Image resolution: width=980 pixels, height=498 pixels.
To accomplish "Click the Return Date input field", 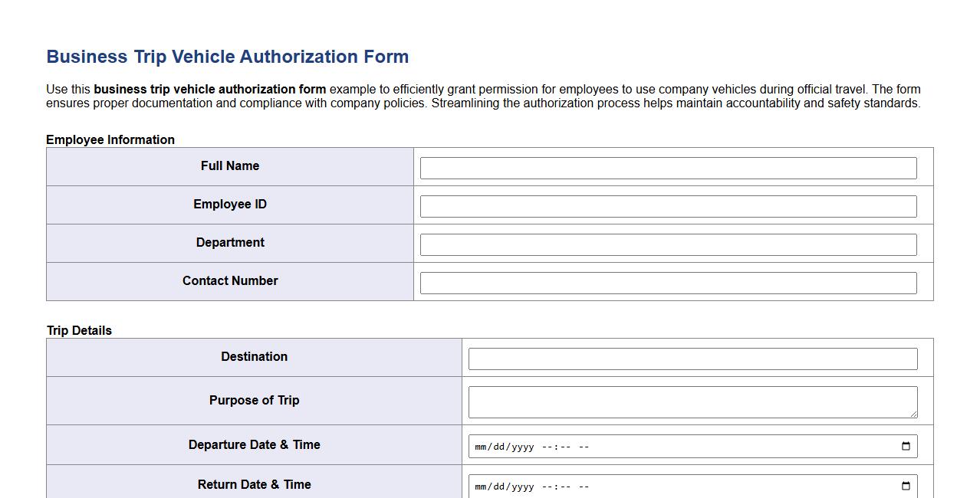I will [x=690, y=487].
